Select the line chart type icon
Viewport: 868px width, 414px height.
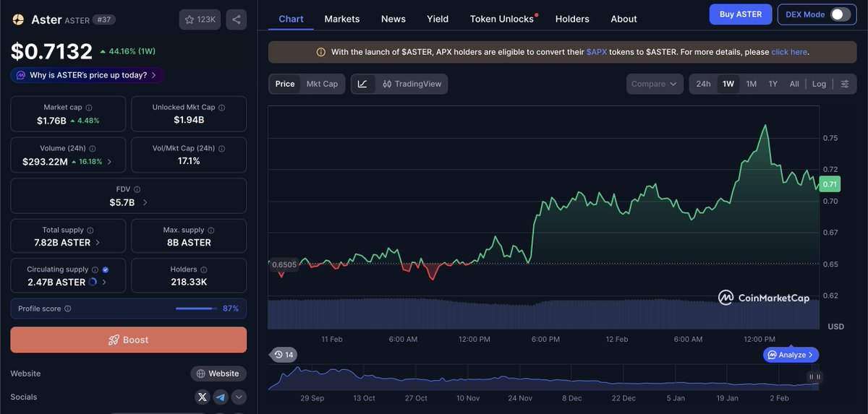click(362, 84)
